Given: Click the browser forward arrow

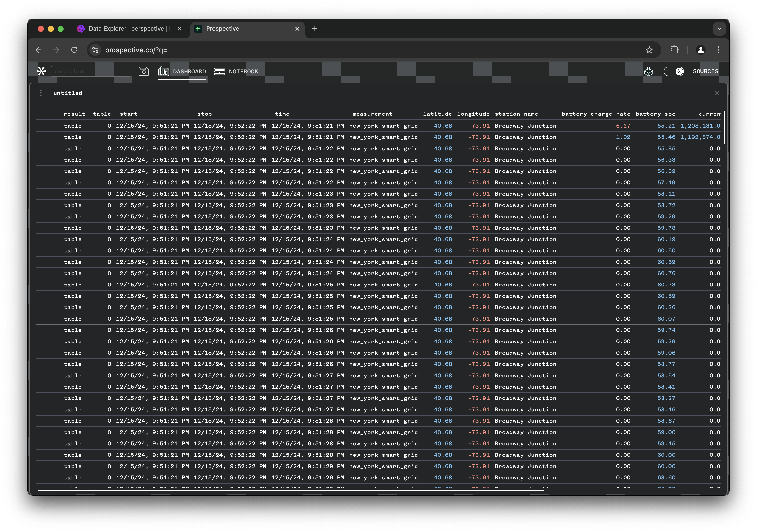Looking at the screenshot, I should point(56,50).
